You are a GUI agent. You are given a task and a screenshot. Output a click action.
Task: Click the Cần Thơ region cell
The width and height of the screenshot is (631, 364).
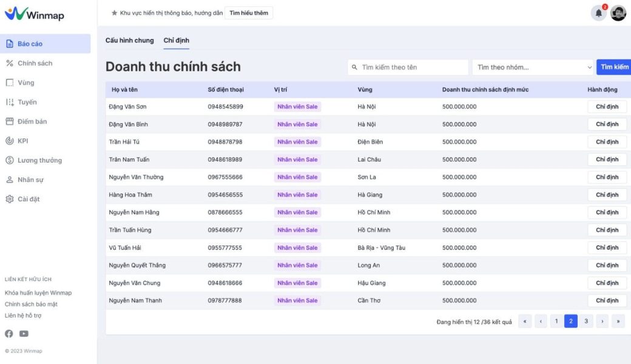[x=369, y=300]
